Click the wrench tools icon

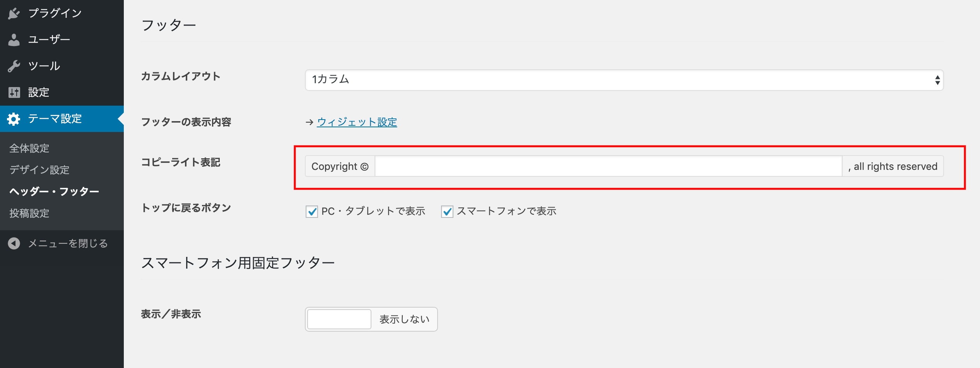pos(14,66)
